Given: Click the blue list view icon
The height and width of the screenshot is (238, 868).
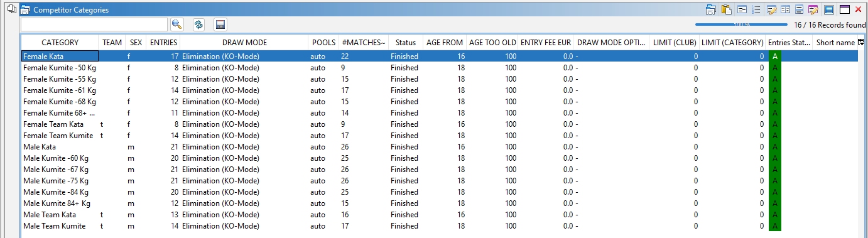Looking at the screenshot, I should 828,9.
